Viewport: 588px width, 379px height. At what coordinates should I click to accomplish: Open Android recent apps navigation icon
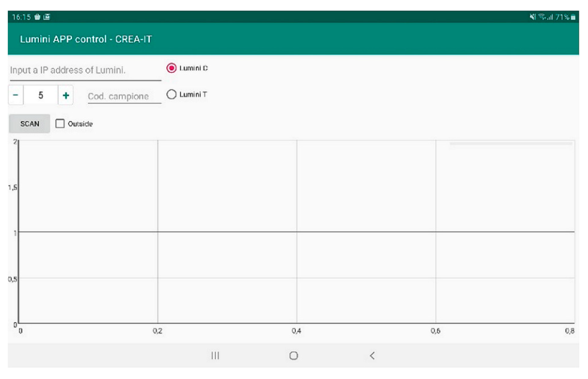[215, 355]
